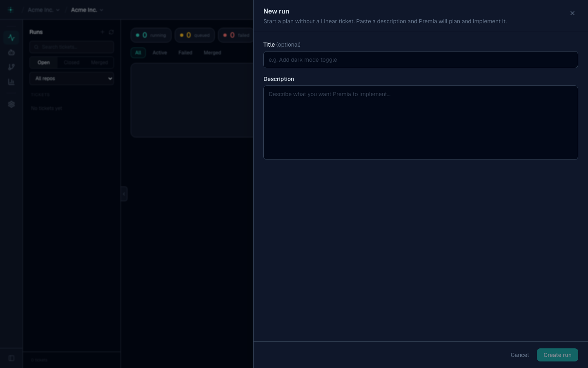Click the 'No tickets yet' text
The width and height of the screenshot is (588, 368).
click(x=47, y=108)
